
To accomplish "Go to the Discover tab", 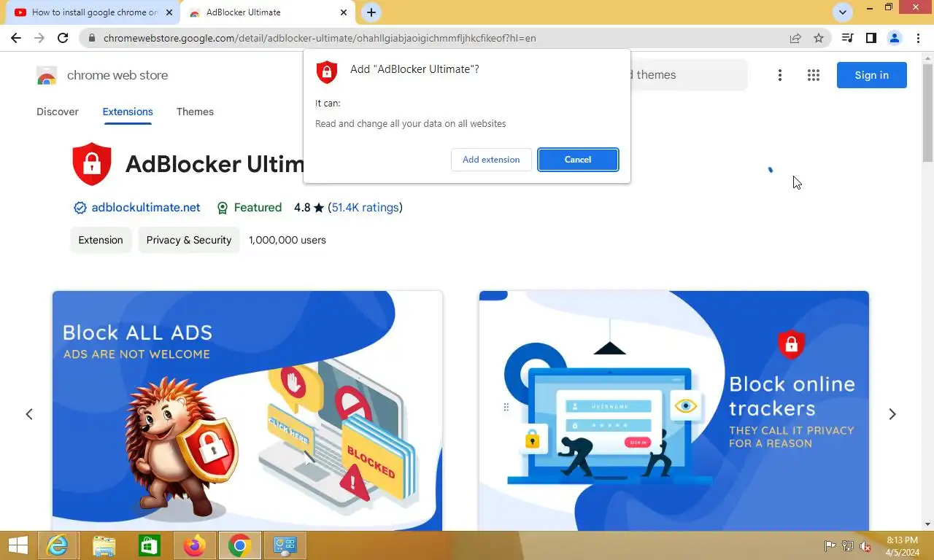I will click(58, 112).
